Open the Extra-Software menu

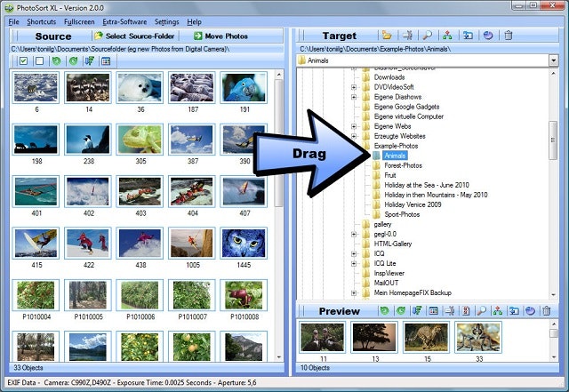[x=124, y=21]
